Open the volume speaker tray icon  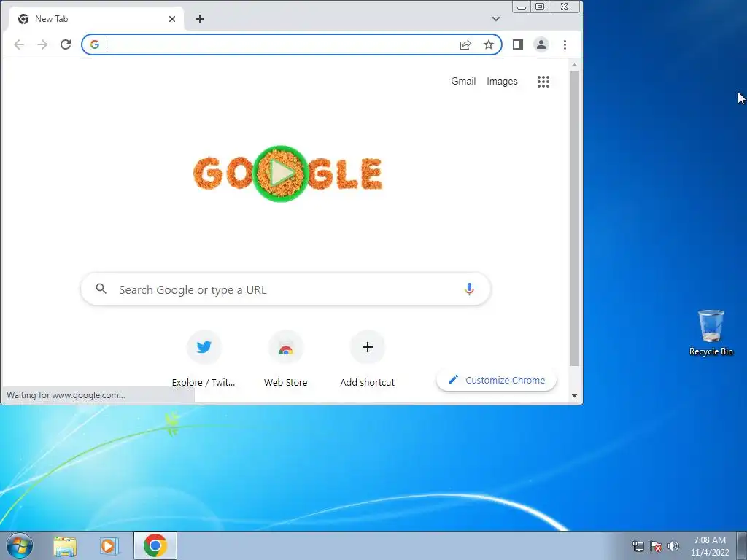pos(673,546)
